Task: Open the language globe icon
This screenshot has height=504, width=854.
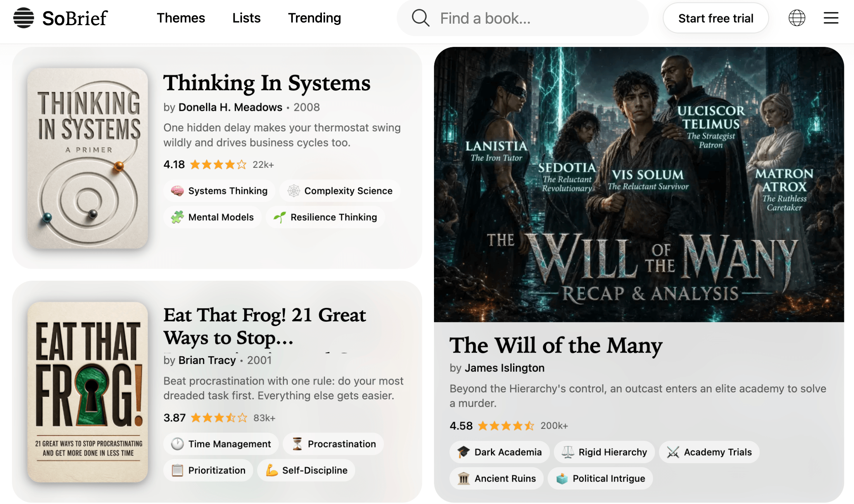Action: coord(797,18)
